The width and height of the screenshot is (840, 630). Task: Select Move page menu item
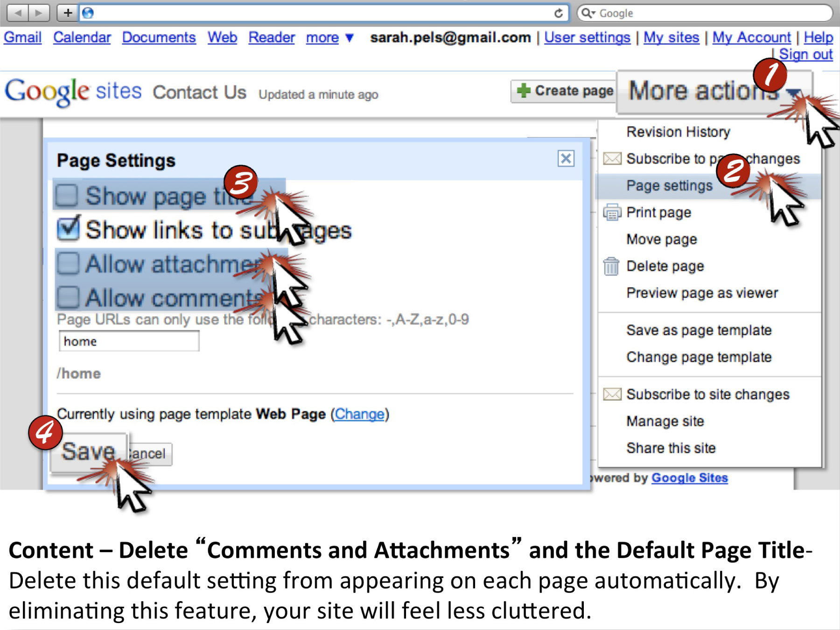coord(662,239)
